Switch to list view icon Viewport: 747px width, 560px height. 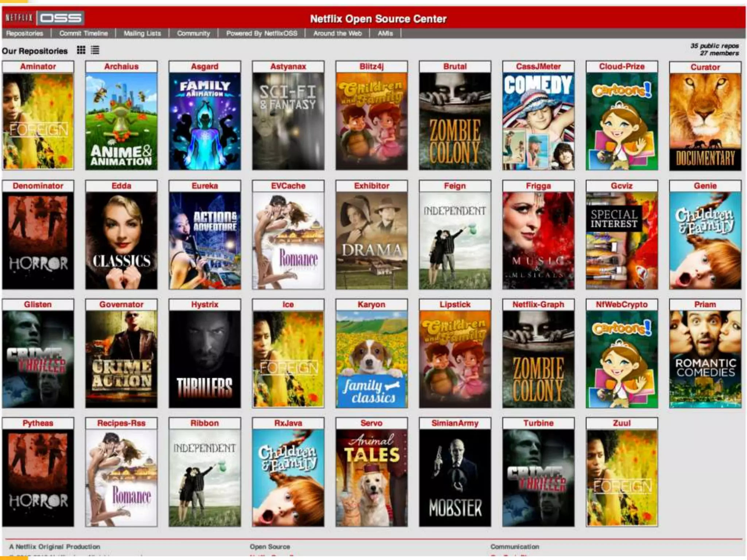click(x=95, y=50)
